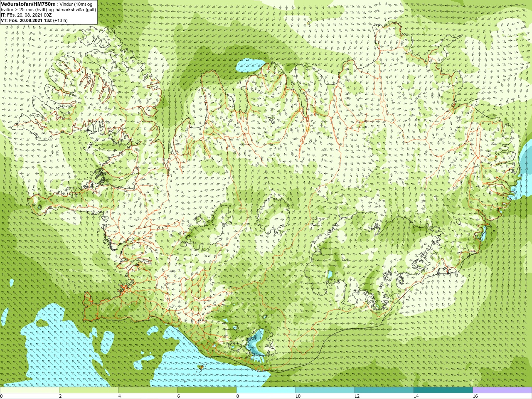Pick the palest 0–2 legend swatch

(x=30, y=390)
